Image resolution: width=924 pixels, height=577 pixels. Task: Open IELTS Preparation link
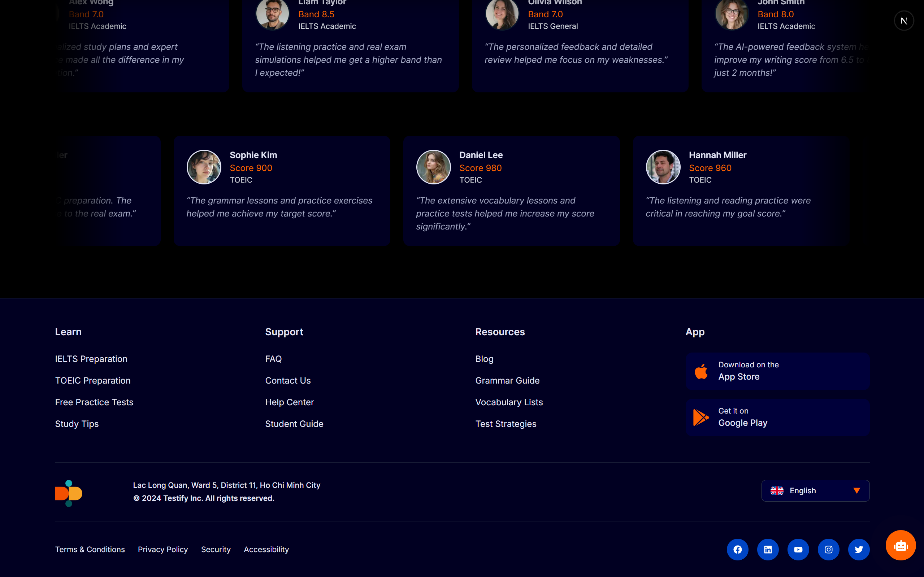pyautogui.click(x=91, y=359)
